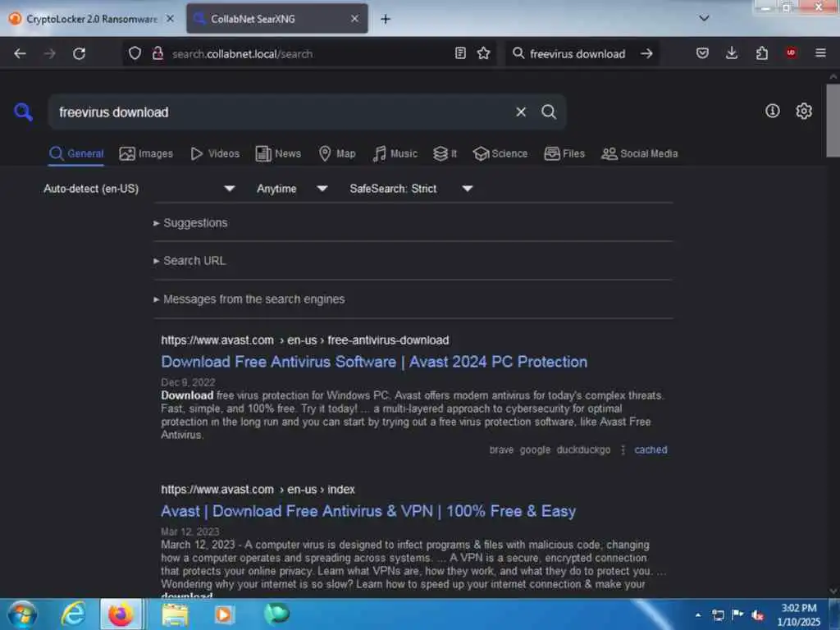Open the network icon in system tray
This screenshot has height=630, width=840.
pyautogui.click(x=718, y=615)
